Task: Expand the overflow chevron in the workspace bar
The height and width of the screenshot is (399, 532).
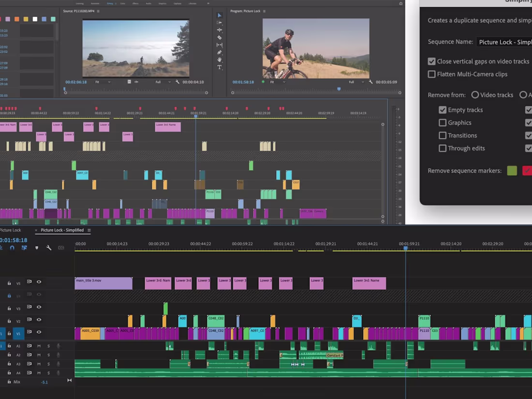Action: tap(208, 3)
